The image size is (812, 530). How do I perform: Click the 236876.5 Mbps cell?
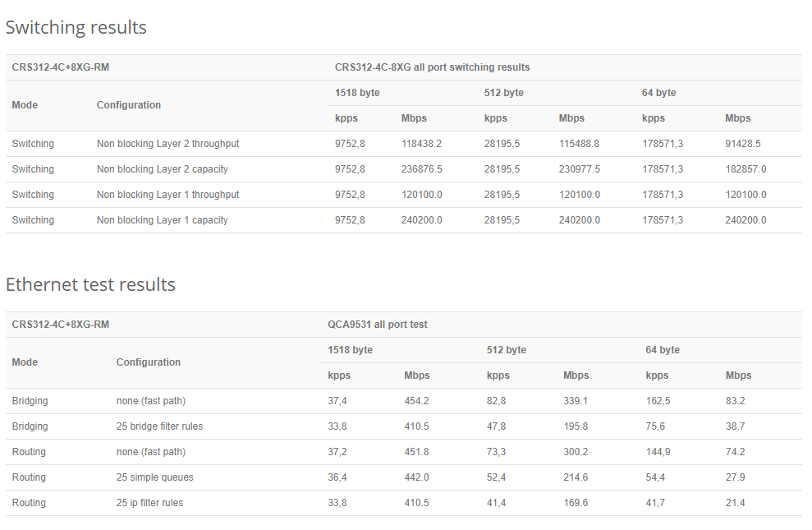tap(421, 169)
